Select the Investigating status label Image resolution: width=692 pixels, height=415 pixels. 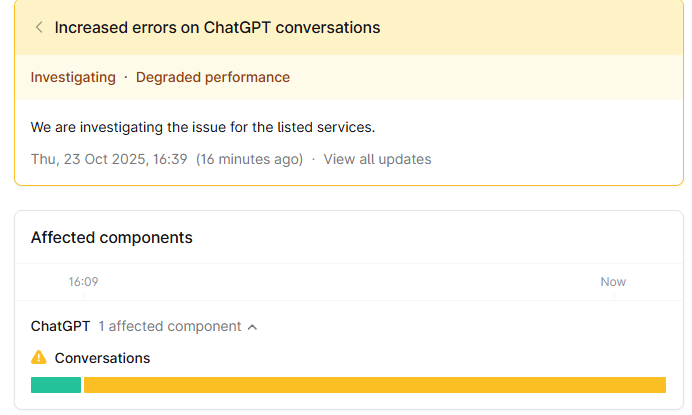point(73,77)
